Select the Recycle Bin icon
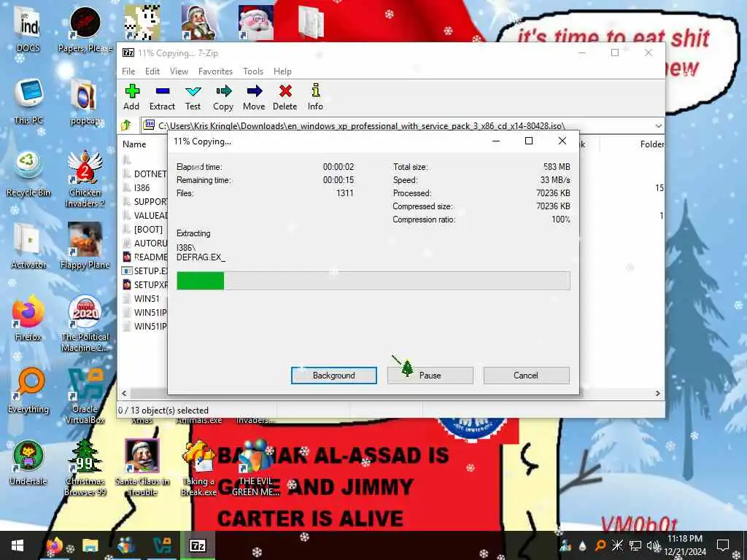The height and width of the screenshot is (560, 747). [28, 174]
